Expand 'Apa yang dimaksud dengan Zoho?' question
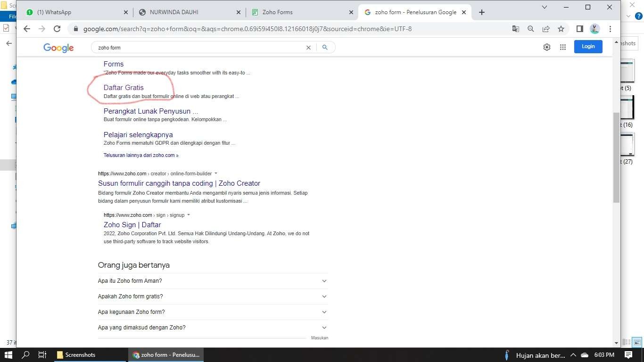Image resolution: width=644 pixels, height=362 pixels. coord(213,328)
